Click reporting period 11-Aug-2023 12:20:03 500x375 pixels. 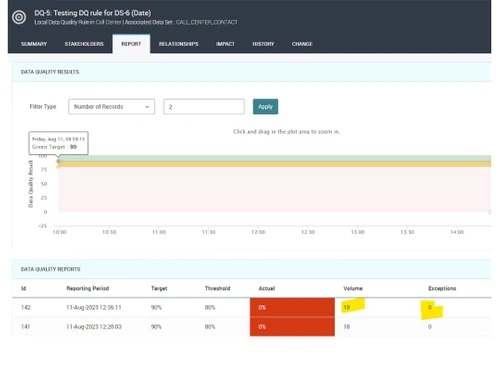click(x=94, y=327)
